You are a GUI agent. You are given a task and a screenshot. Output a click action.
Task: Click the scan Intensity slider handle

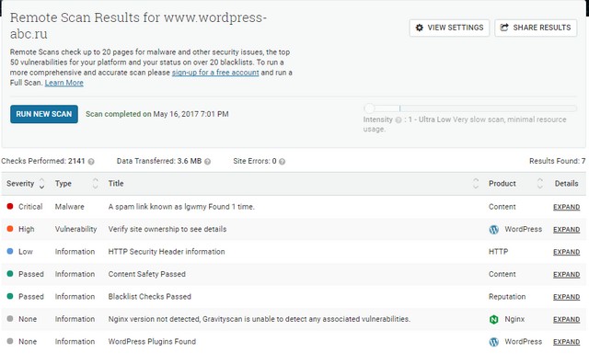[x=370, y=108]
